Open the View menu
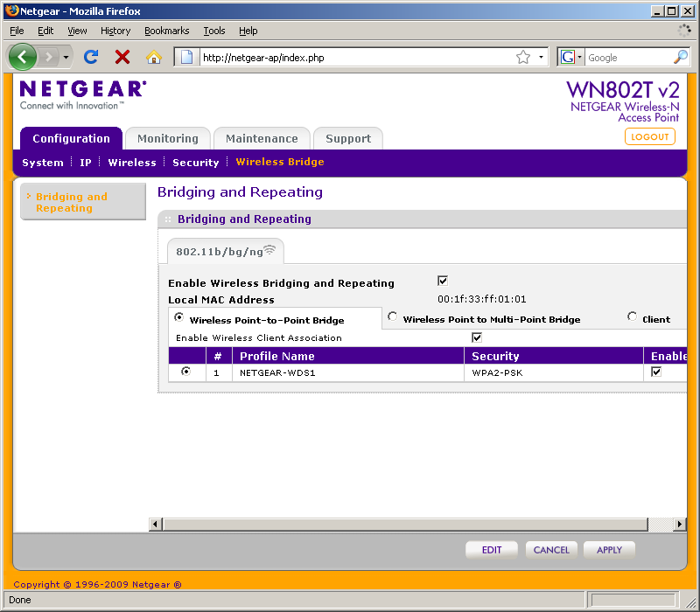The image size is (700, 612). 77,31
